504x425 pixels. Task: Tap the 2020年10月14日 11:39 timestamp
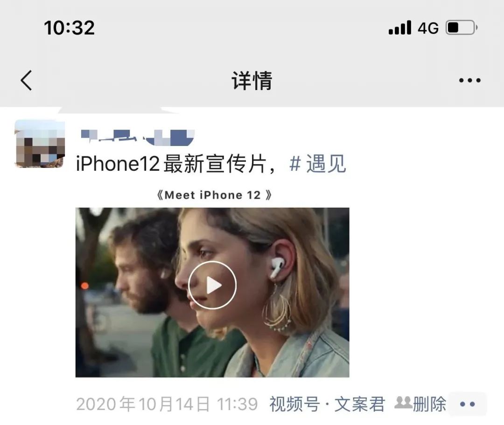coord(167,404)
